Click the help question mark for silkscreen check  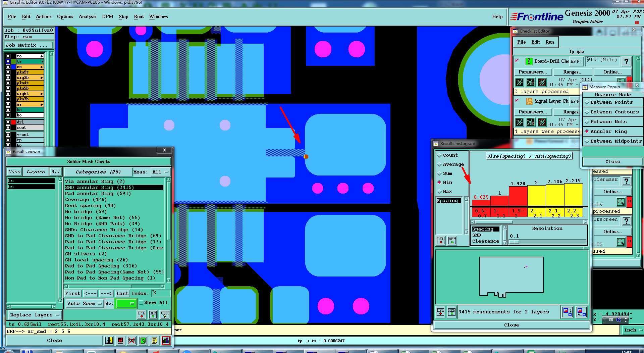(x=626, y=221)
